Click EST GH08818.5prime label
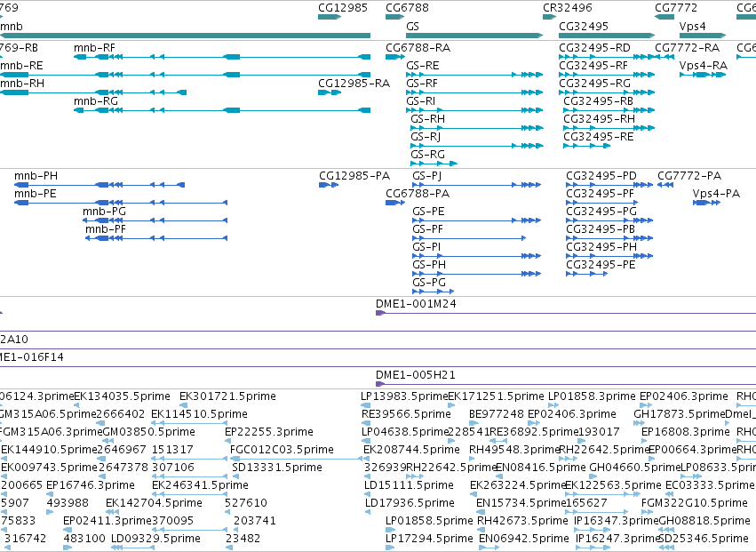Viewport: 756px width, 552px height. [704, 522]
